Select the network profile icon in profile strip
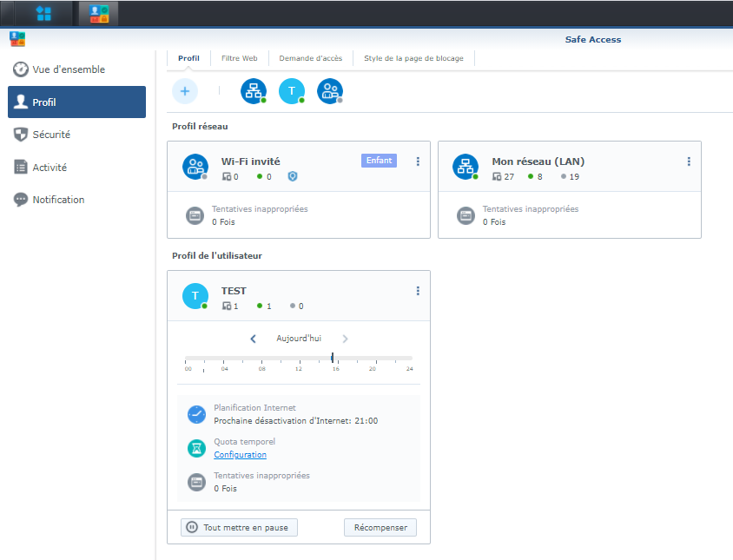 click(x=254, y=91)
